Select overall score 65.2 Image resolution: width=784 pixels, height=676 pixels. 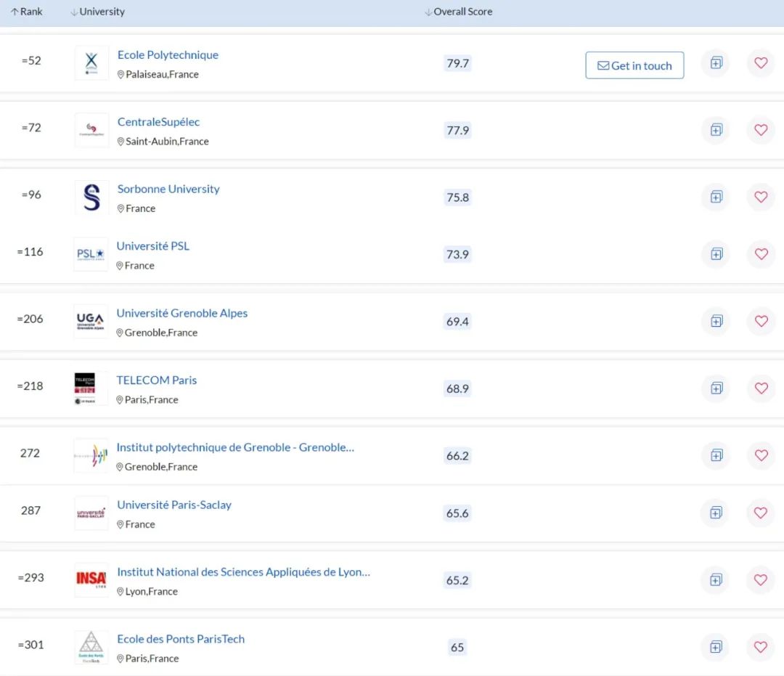[457, 580]
